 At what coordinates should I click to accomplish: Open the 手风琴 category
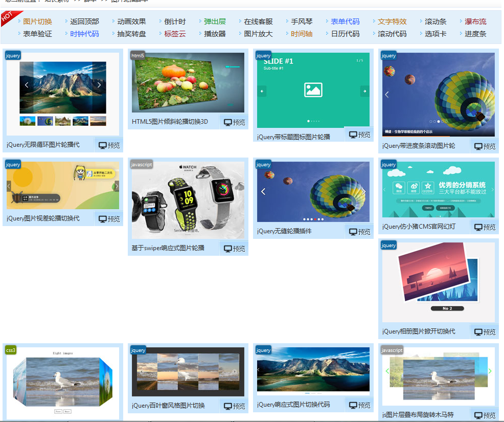click(302, 21)
